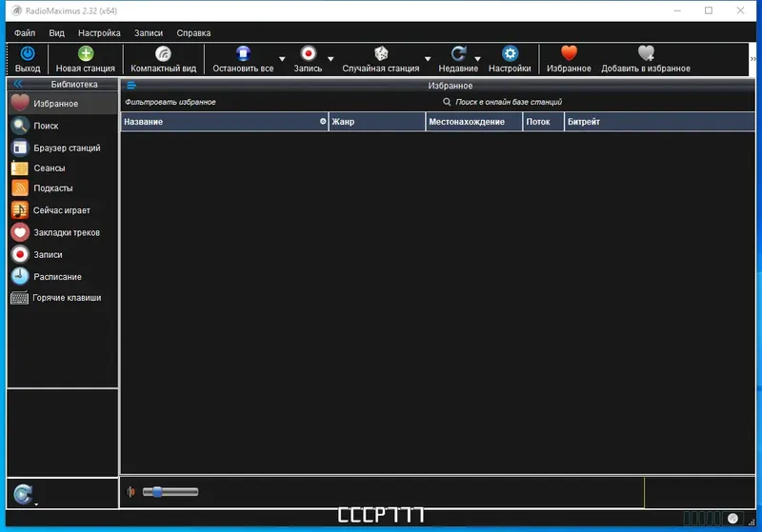Expand the Недавние dropdown arrow
The width and height of the screenshot is (762, 532).
pos(478,59)
